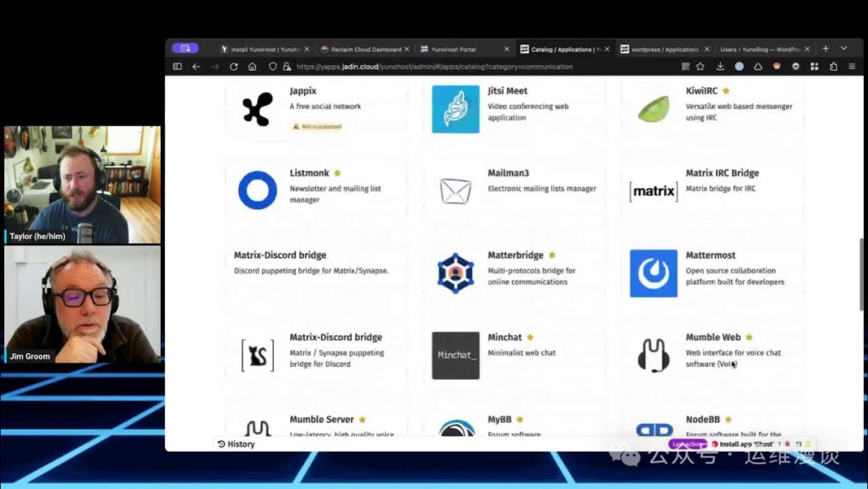868x489 pixels.
Task: Select the Minchat dark logo tile
Action: [456, 355]
